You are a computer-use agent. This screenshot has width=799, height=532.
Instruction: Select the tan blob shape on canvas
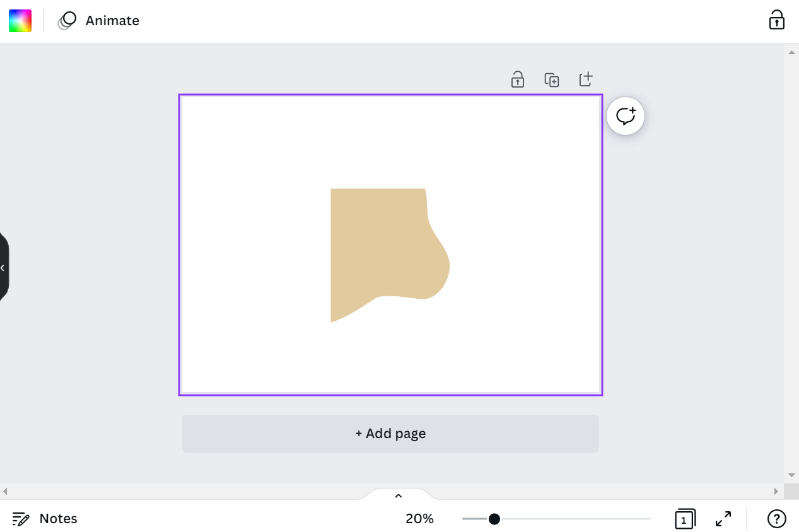pos(378,246)
